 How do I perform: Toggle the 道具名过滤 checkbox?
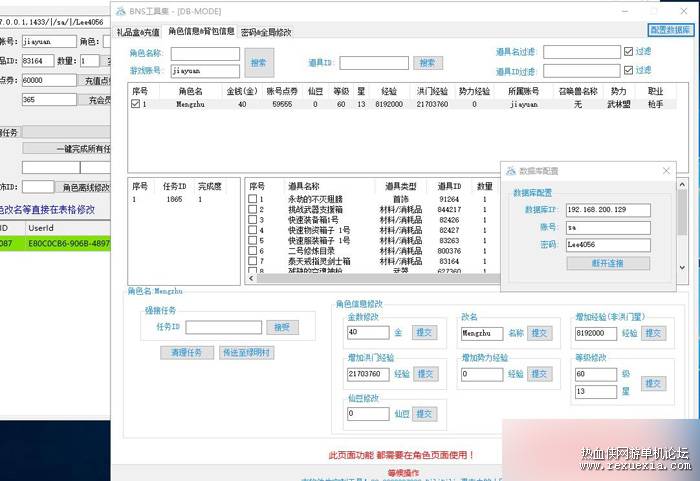628,51
